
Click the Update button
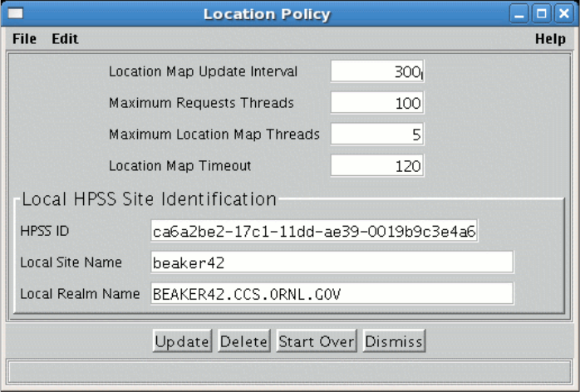(x=182, y=341)
